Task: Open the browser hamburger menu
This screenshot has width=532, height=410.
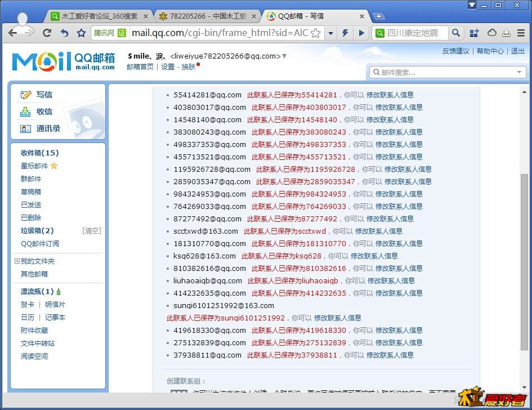Action: click(521, 33)
